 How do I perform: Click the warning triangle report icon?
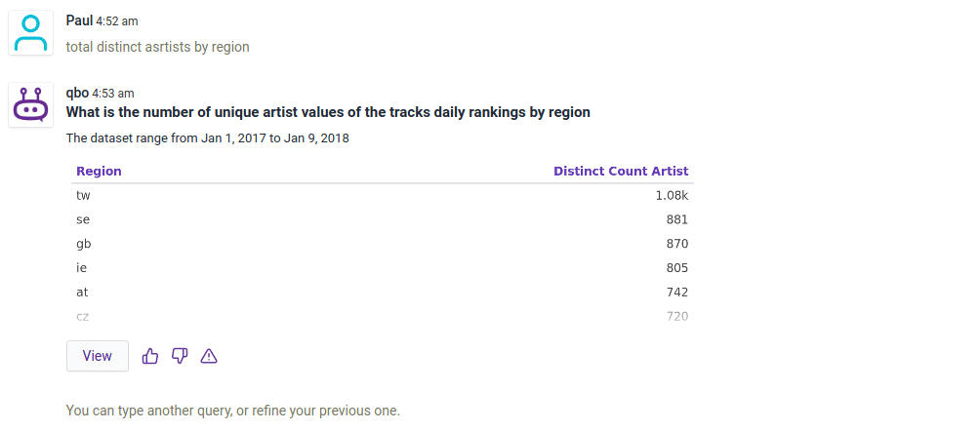[x=209, y=356]
